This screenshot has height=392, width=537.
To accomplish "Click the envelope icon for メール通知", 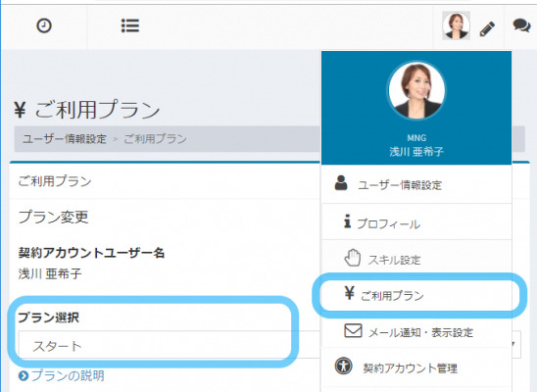I will pos(353,330).
